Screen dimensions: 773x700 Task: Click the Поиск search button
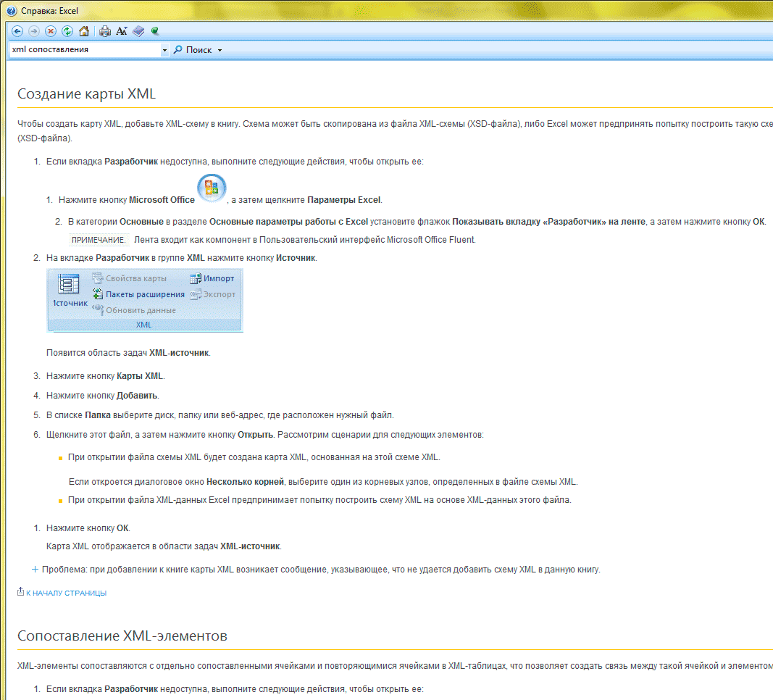coord(193,50)
